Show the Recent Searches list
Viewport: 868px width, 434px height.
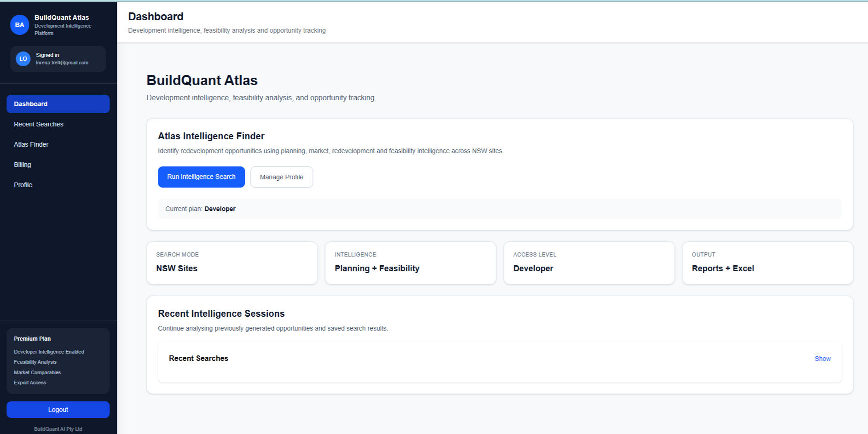(x=822, y=359)
